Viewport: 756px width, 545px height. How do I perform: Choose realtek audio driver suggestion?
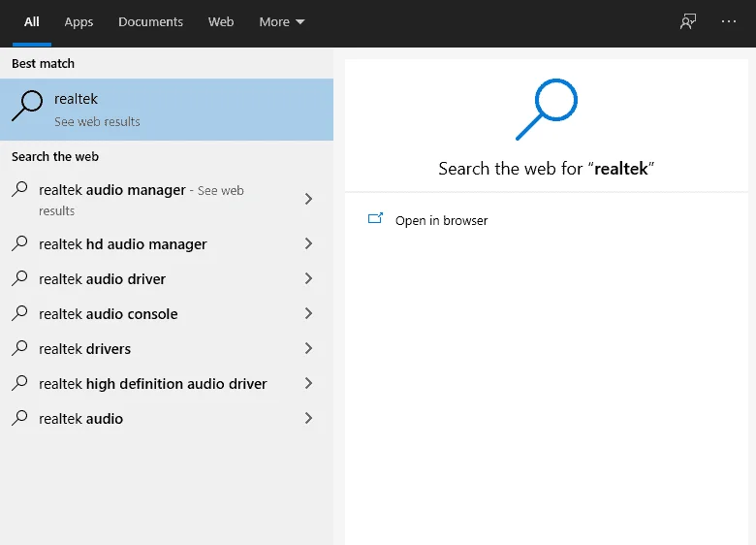tap(167, 278)
